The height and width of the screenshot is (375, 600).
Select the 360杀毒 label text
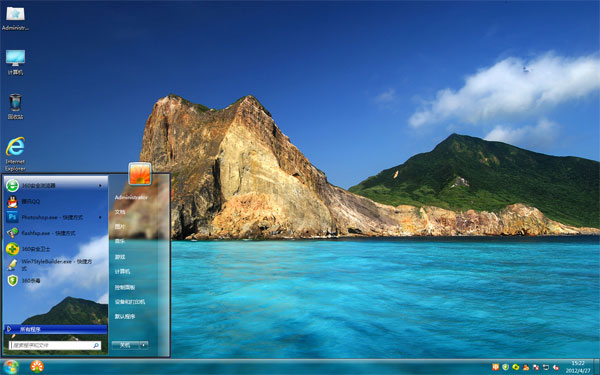click(31, 280)
